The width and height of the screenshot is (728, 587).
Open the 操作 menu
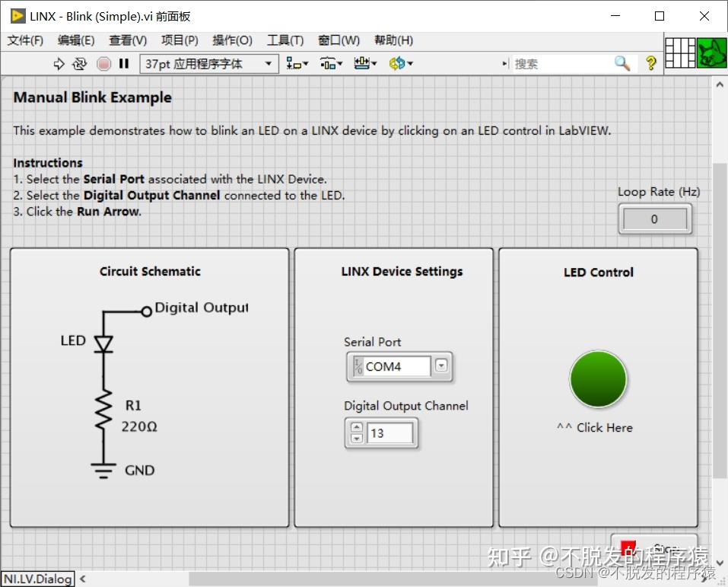click(x=232, y=40)
